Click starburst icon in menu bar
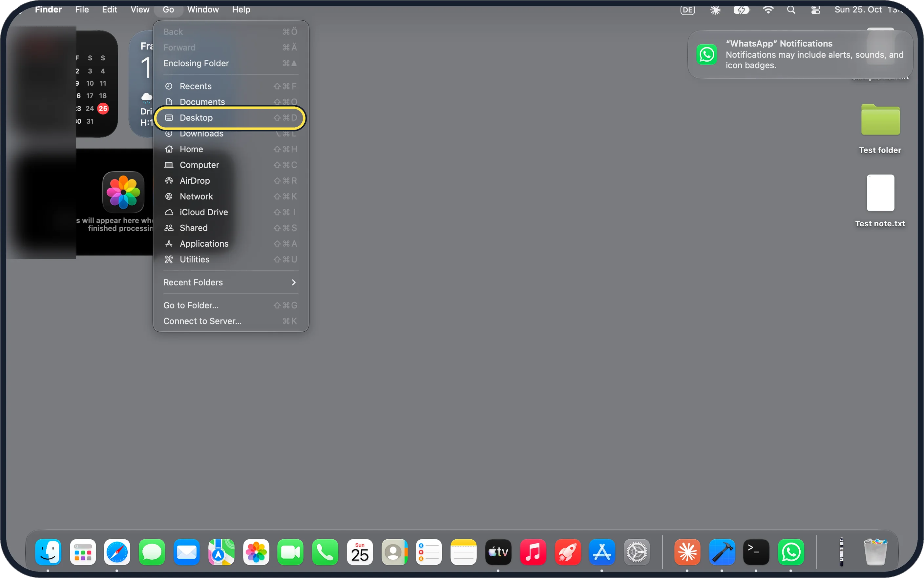Screen dimensions: 924x578 [715, 10]
